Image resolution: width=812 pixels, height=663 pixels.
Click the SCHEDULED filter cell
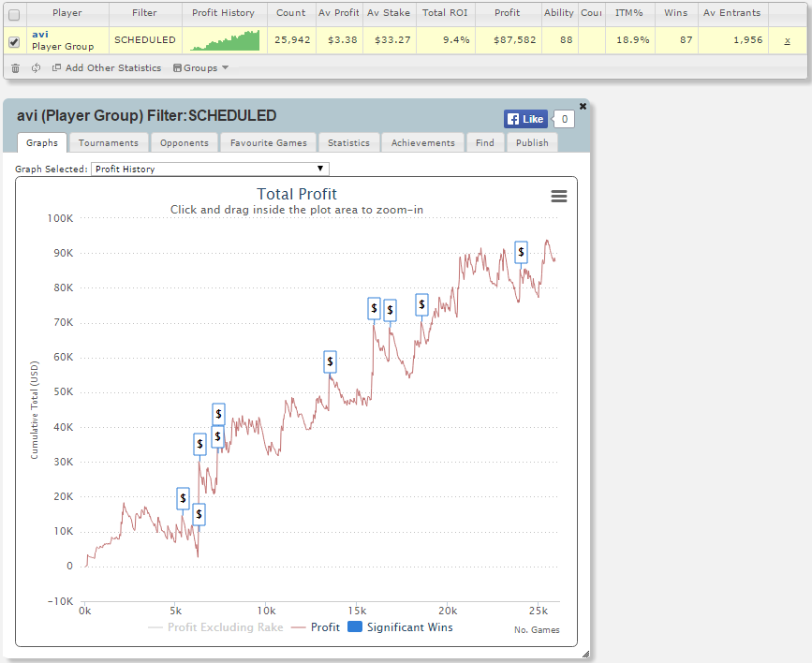[145, 40]
